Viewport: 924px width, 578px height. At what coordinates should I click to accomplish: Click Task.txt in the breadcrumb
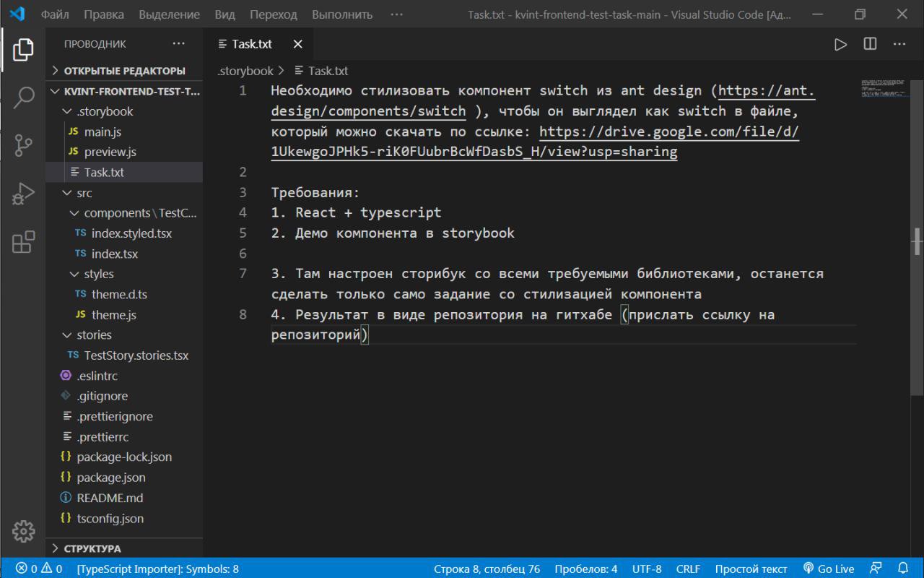point(321,71)
